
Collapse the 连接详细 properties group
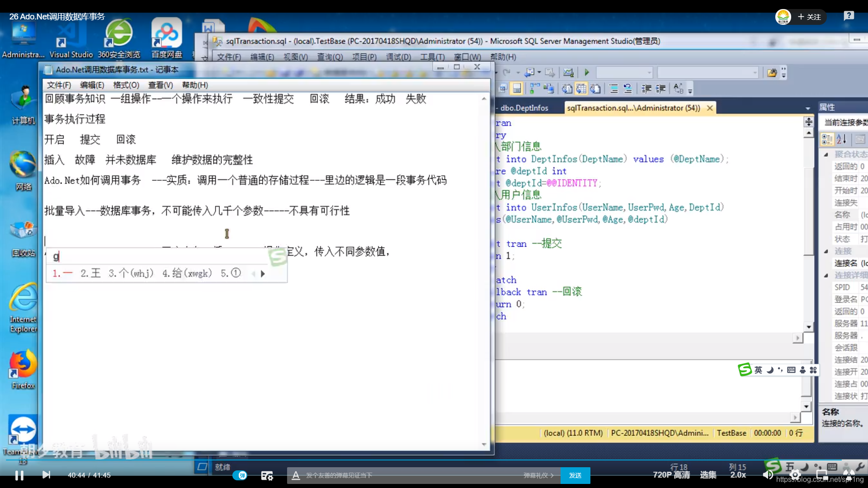pos(826,275)
